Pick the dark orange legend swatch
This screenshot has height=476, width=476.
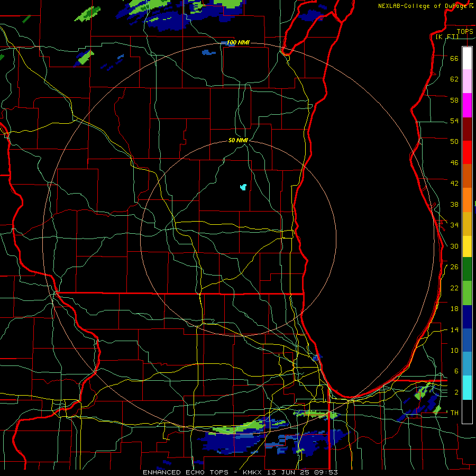click(x=467, y=176)
